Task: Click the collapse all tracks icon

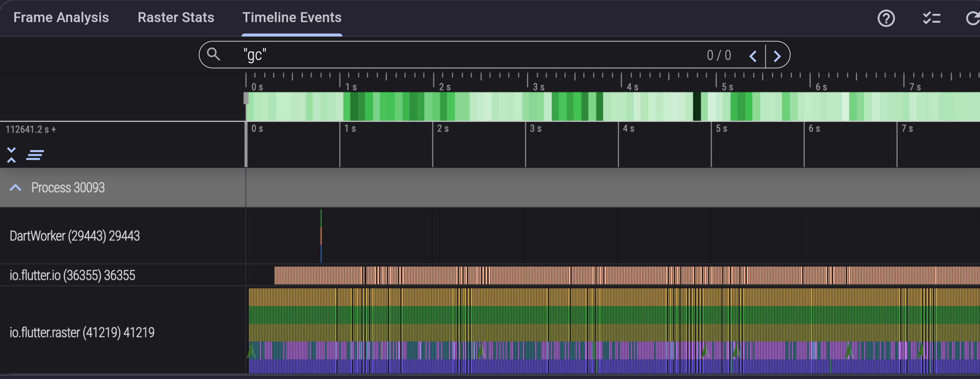Action: click(11, 155)
